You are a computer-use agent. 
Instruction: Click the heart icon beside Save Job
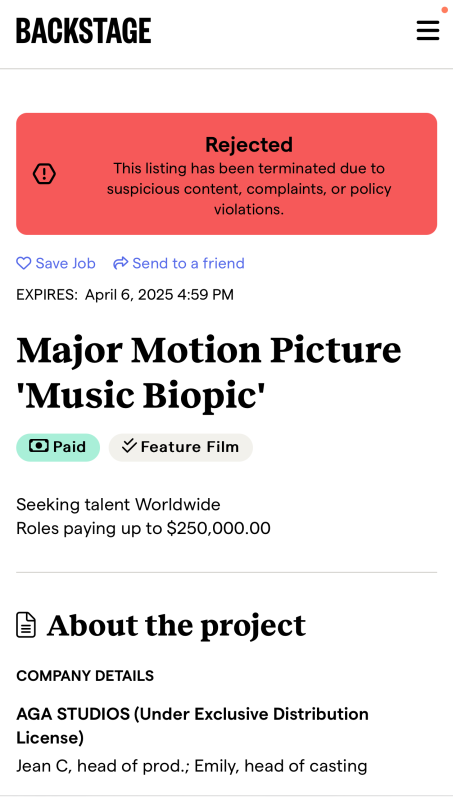click(23, 263)
